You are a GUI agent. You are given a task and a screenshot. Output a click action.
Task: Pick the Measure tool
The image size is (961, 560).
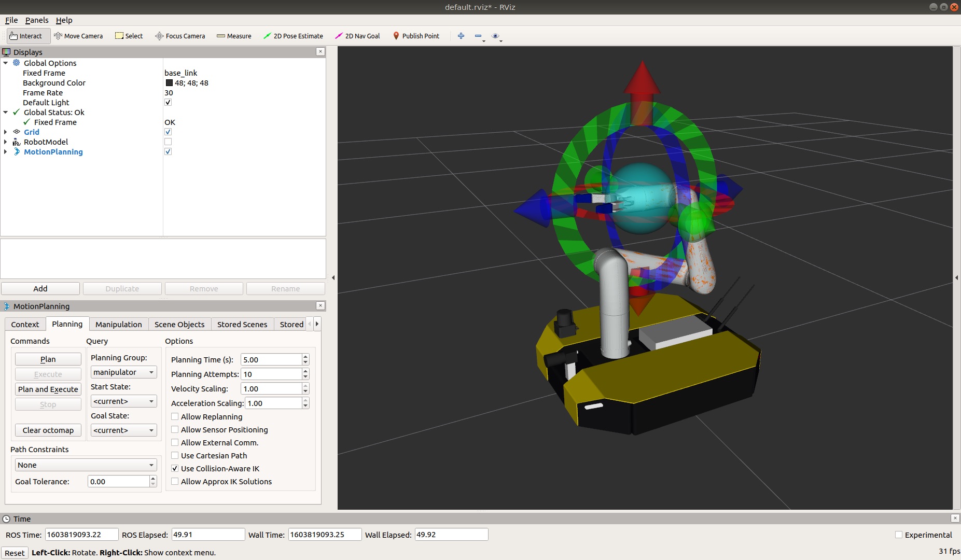pos(234,36)
